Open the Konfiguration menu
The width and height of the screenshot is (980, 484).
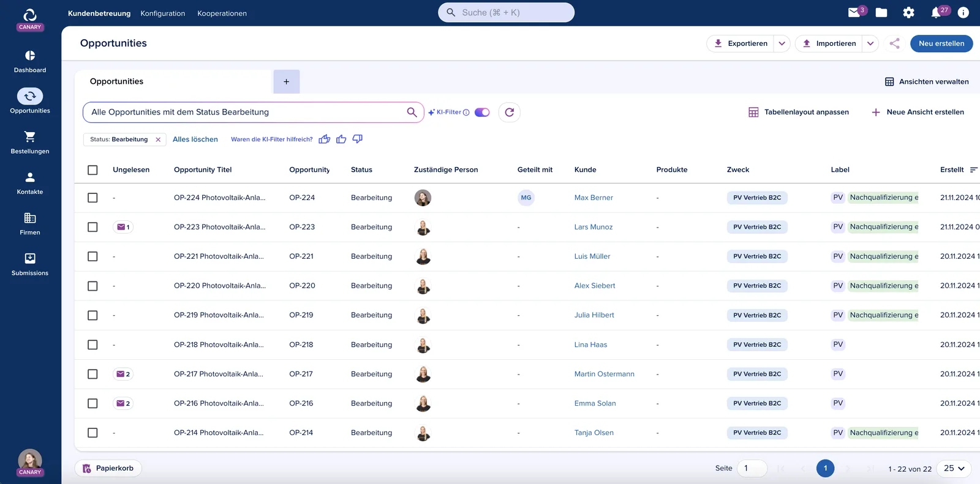(163, 13)
